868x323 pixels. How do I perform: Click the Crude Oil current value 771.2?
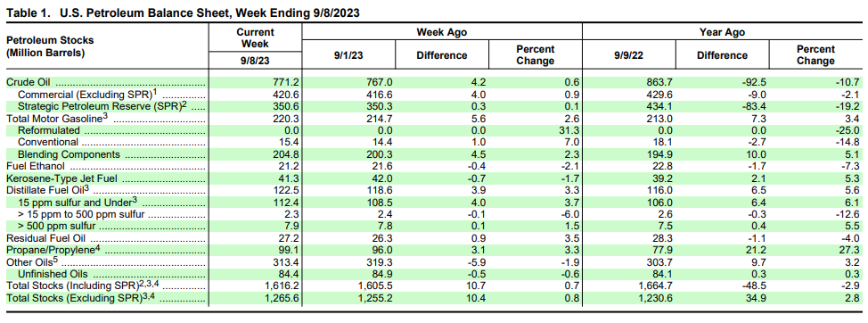tap(288, 82)
